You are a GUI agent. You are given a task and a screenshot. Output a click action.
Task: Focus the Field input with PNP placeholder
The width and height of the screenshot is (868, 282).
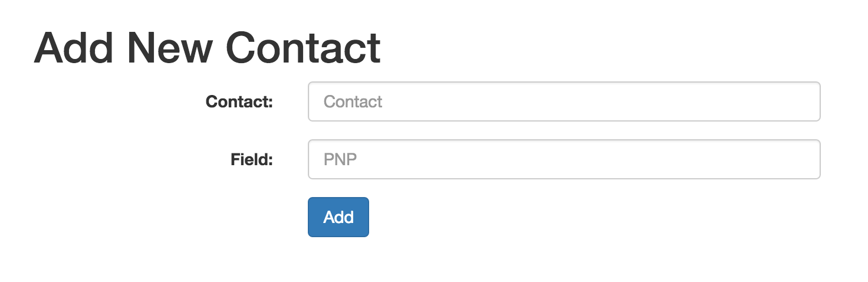(x=564, y=159)
